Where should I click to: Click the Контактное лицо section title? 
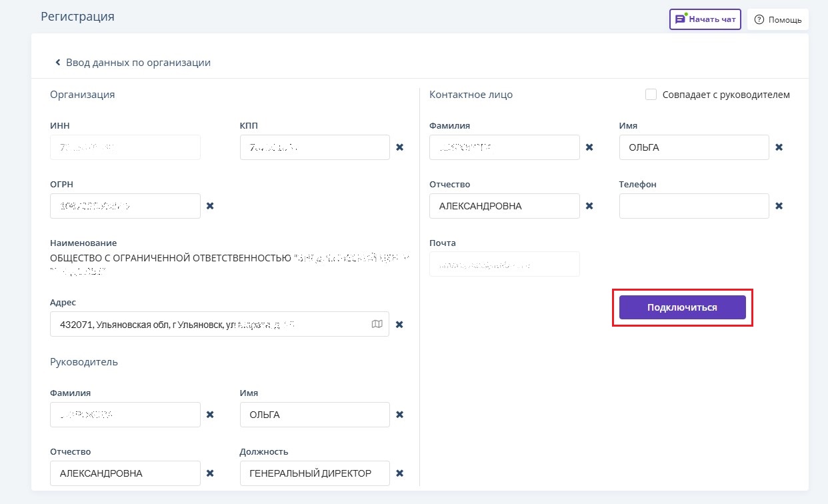471,95
